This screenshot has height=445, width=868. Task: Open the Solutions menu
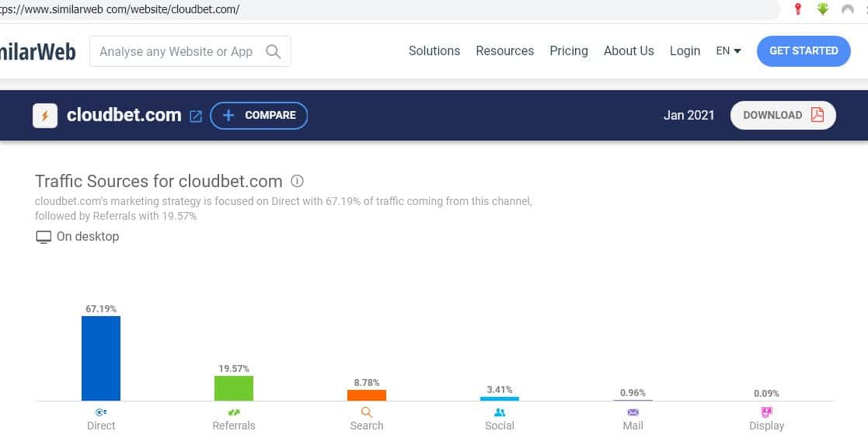point(434,51)
